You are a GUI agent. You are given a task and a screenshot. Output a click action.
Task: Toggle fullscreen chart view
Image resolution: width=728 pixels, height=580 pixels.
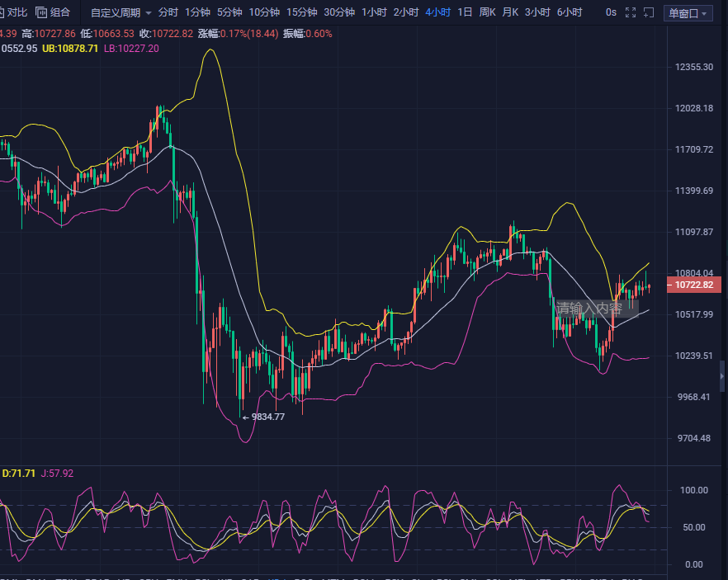point(631,12)
